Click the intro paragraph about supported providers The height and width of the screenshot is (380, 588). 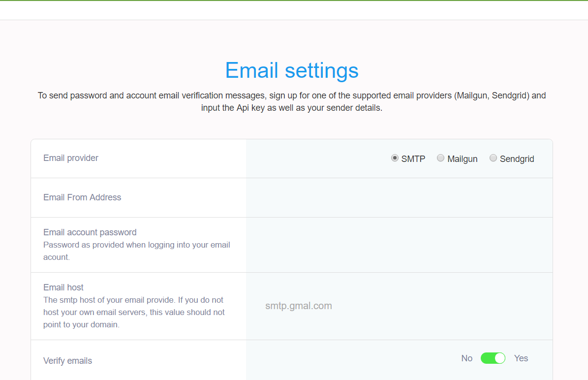tap(292, 102)
